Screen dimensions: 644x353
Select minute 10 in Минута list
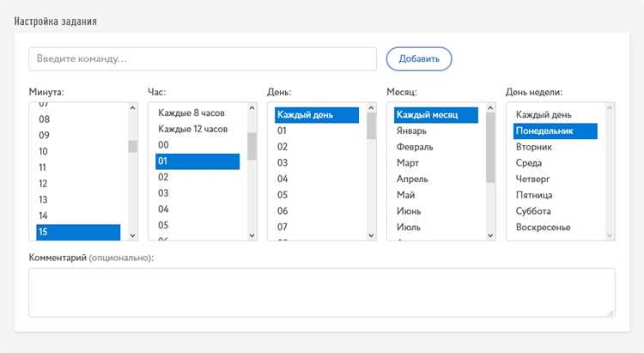[x=78, y=152]
